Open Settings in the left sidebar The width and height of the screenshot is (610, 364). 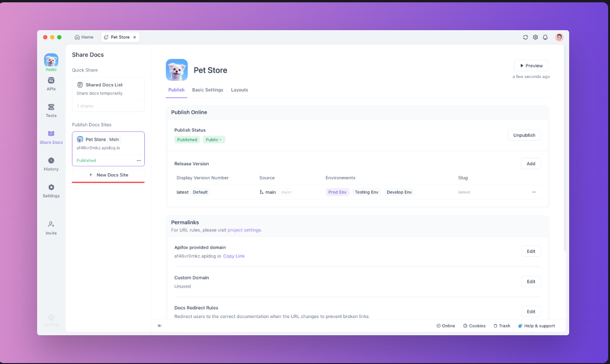(x=51, y=190)
